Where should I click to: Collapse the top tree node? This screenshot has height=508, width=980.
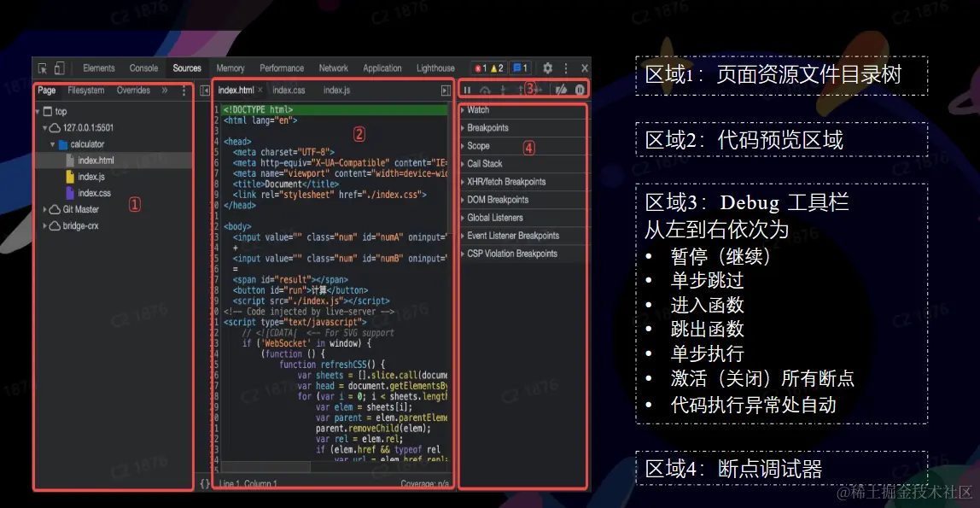[38, 111]
